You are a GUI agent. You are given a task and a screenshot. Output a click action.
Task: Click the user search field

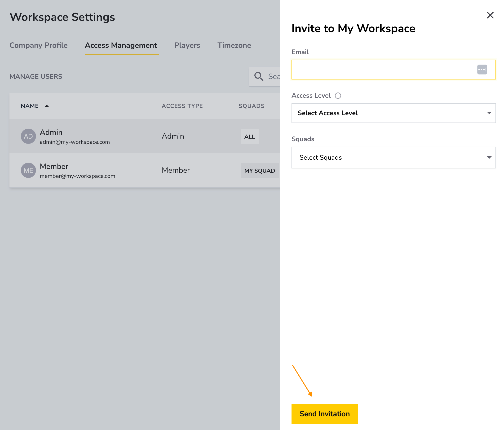pos(264,77)
